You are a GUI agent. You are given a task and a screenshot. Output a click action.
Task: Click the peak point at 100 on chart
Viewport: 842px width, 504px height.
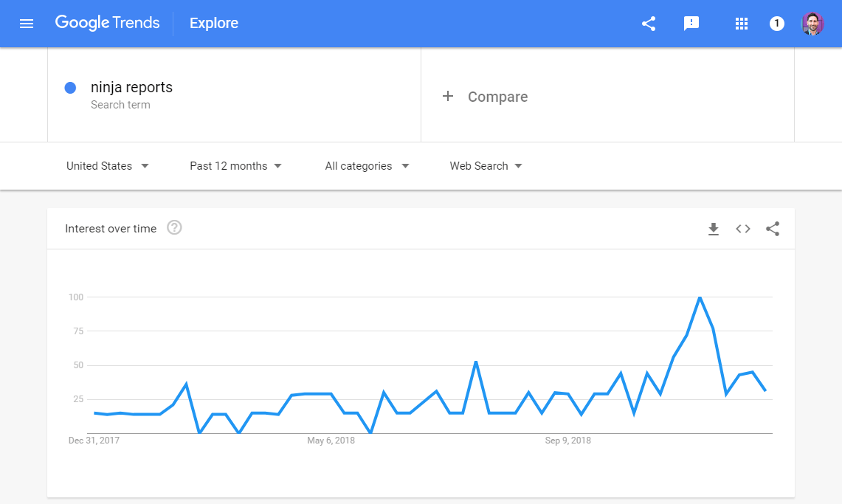click(700, 297)
